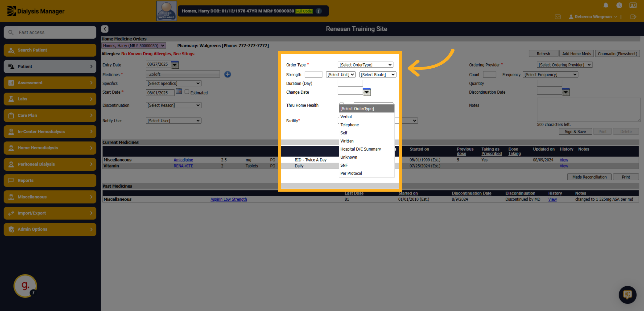Open the Select Frequency dropdown
Viewport: 644px width, 311px height.
tap(551, 75)
